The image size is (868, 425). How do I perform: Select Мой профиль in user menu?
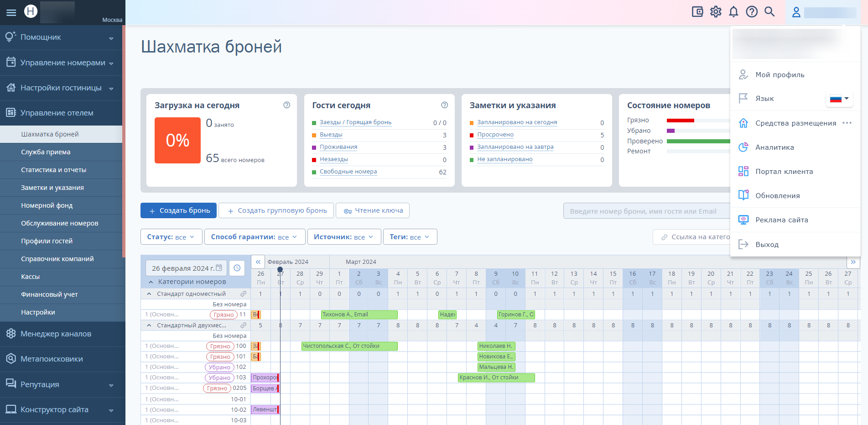(795, 74)
